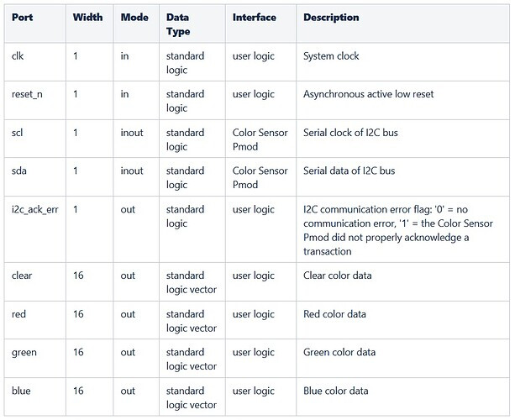Click the Width column header
Screen dimensions: 515x420
coord(87,18)
